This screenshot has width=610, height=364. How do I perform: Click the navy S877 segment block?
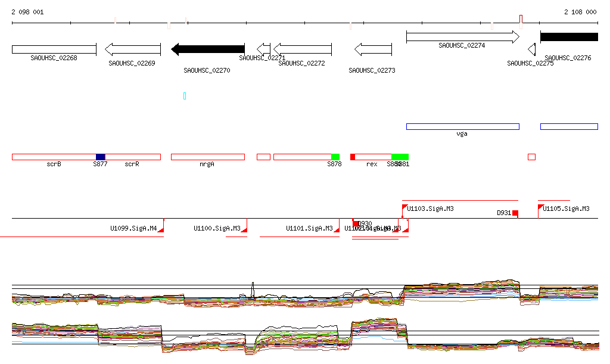click(100, 157)
